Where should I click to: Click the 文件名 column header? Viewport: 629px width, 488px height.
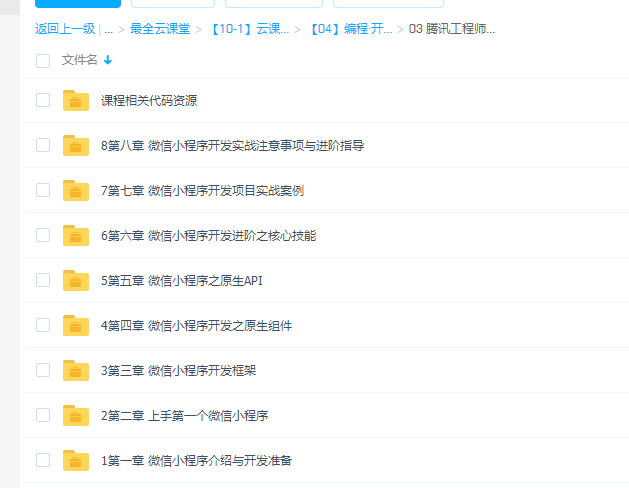80,60
